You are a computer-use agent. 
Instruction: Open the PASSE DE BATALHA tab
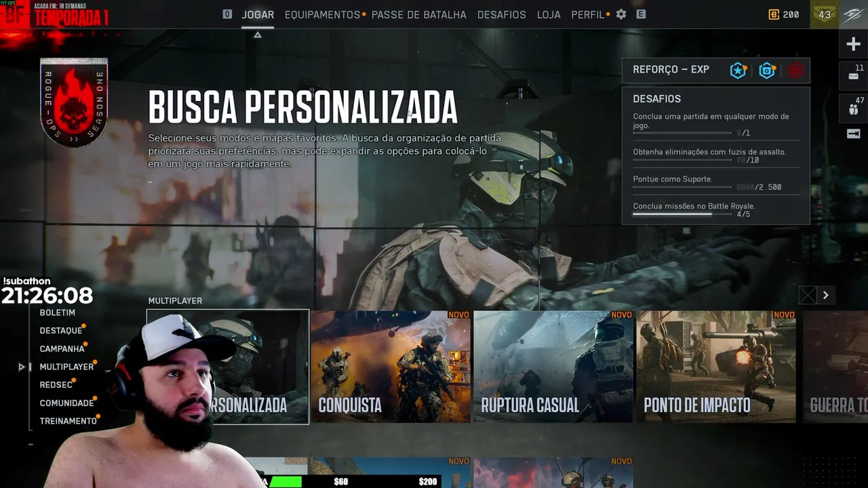(x=419, y=14)
